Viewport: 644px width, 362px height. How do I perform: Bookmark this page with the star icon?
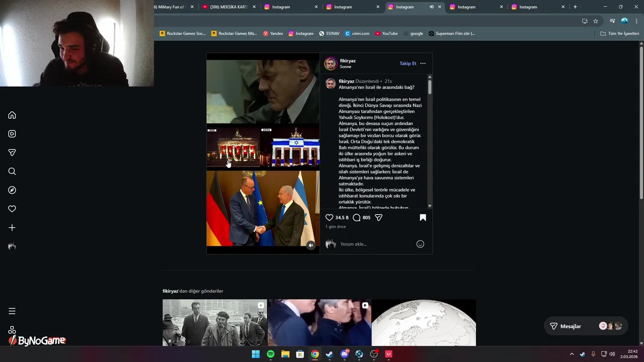click(x=596, y=21)
